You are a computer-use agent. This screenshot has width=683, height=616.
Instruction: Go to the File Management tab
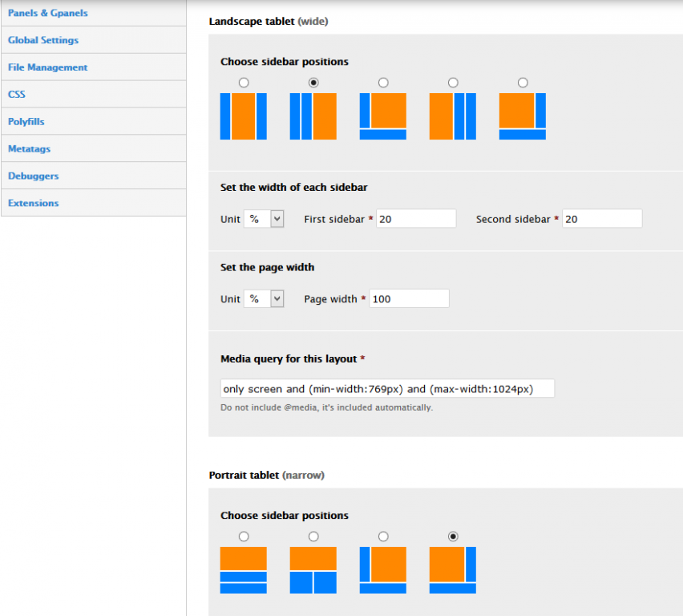click(x=48, y=67)
